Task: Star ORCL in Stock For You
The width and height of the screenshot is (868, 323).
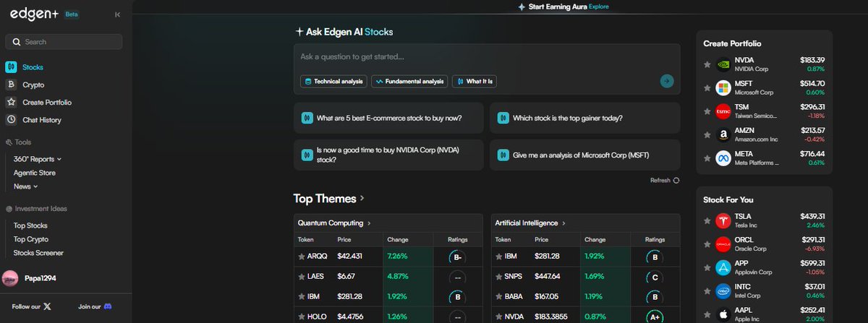Action: click(707, 244)
